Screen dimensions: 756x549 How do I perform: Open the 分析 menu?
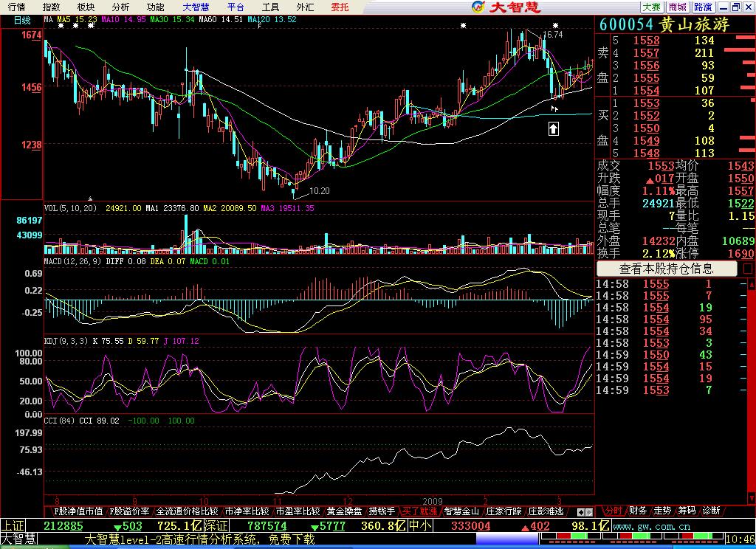(x=120, y=7)
